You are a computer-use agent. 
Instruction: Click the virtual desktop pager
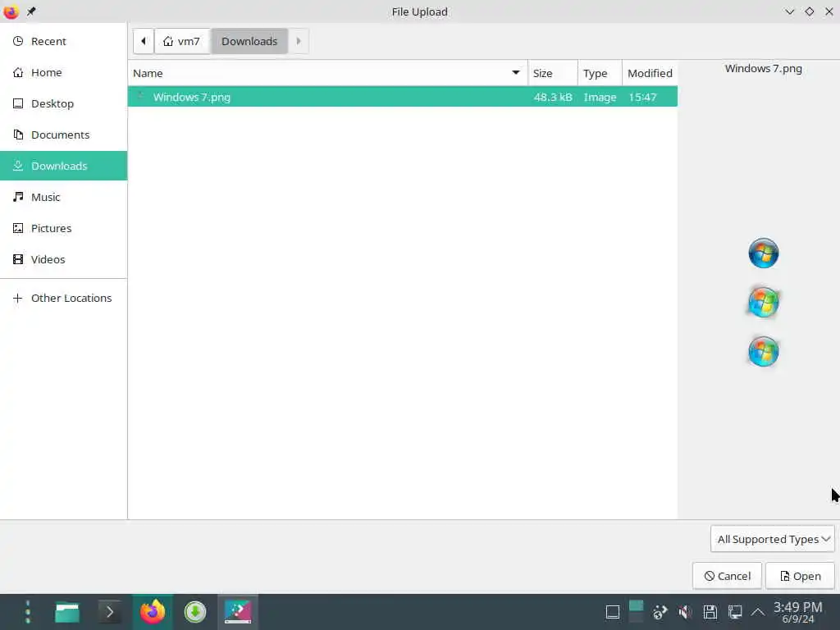[x=636, y=612]
